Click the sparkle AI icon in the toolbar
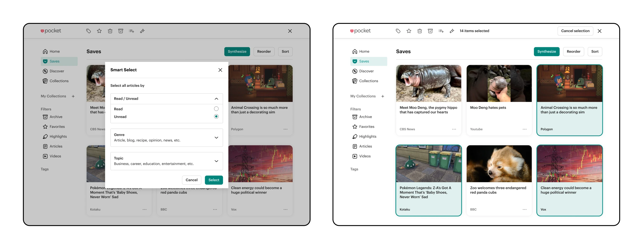The height and width of the screenshot is (249, 644). point(452,31)
